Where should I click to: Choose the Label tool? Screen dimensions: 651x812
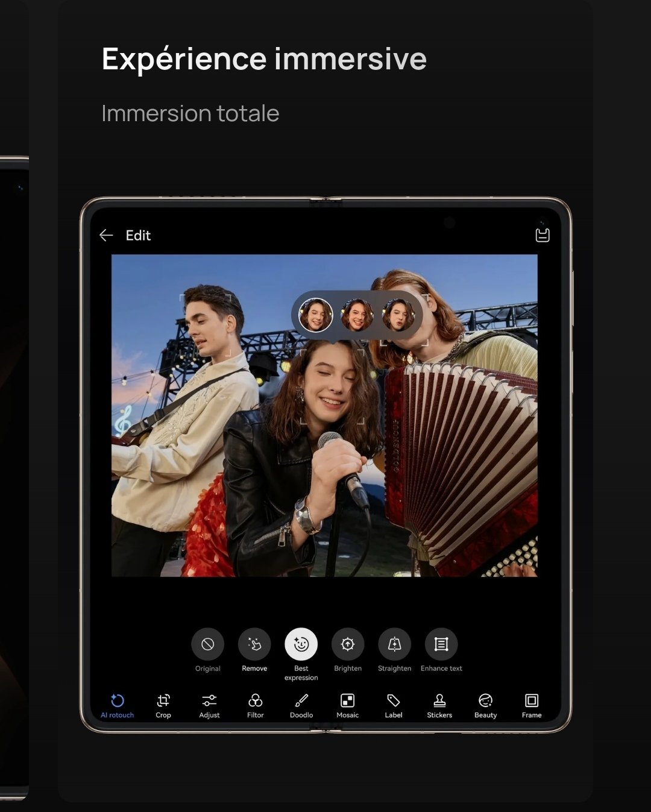click(394, 706)
